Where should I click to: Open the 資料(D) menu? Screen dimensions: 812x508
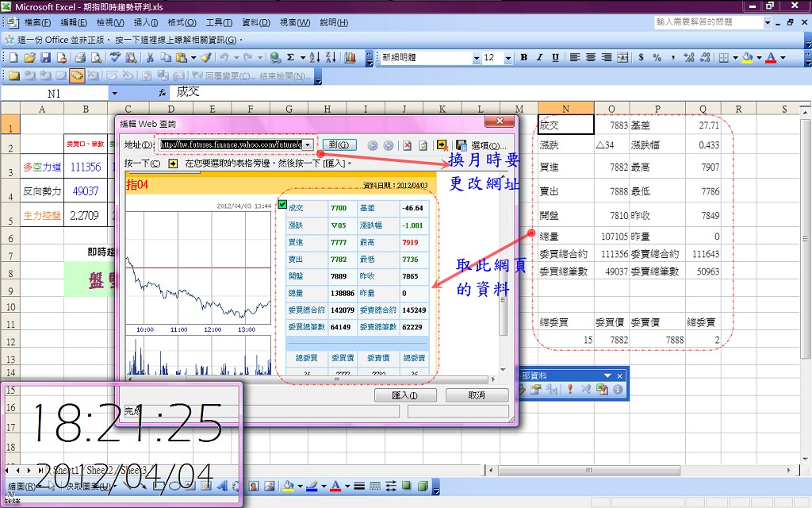click(x=256, y=23)
